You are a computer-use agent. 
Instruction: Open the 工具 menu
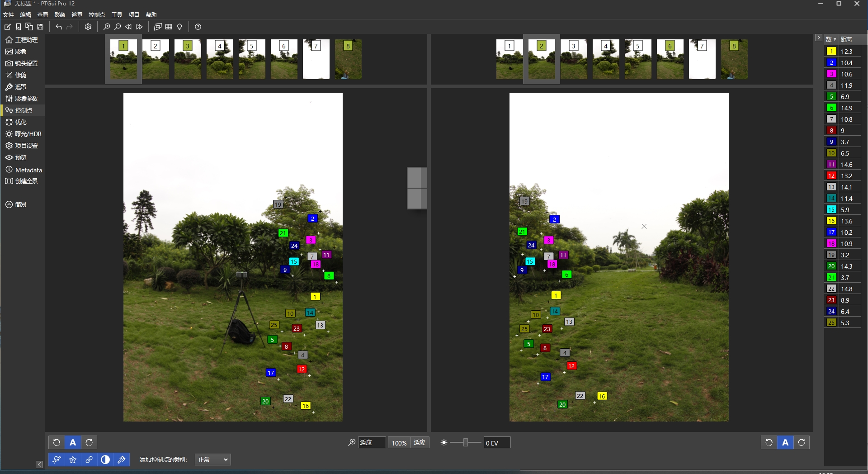coord(117,15)
